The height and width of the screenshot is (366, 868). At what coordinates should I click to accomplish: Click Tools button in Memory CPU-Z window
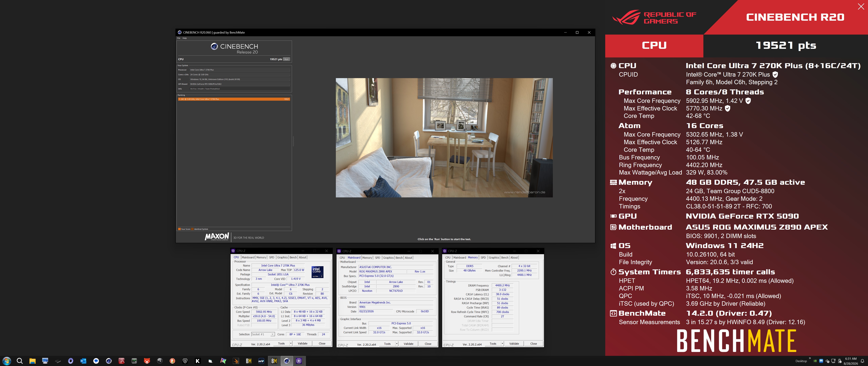[493, 344]
